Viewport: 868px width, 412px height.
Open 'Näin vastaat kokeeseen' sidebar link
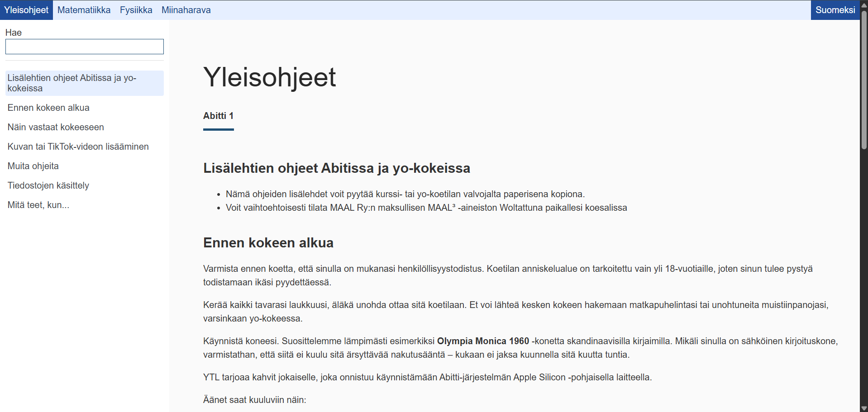(x=56, y=127)
